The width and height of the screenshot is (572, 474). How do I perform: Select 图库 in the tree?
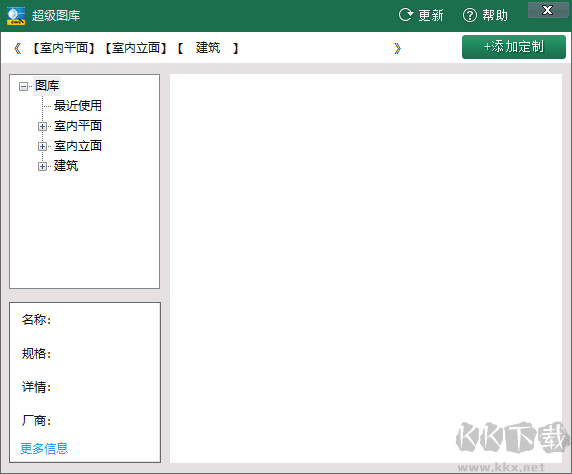[47, 86]
